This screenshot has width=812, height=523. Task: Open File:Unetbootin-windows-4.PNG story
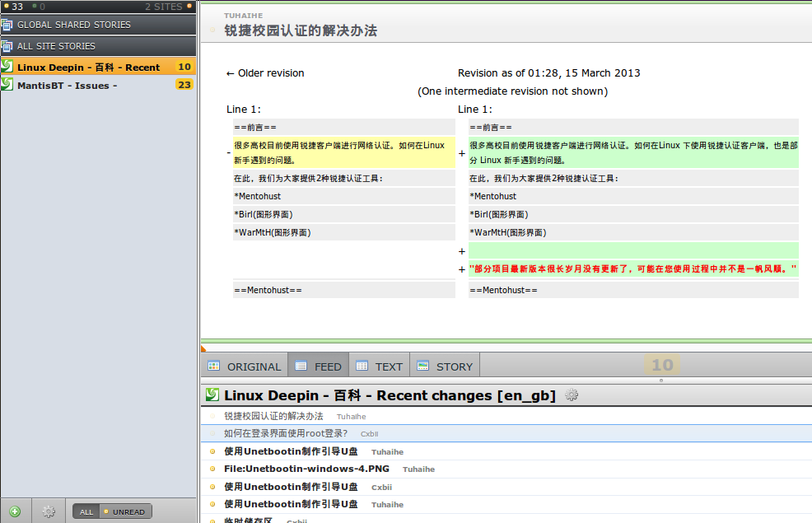(x=306, y=469)
